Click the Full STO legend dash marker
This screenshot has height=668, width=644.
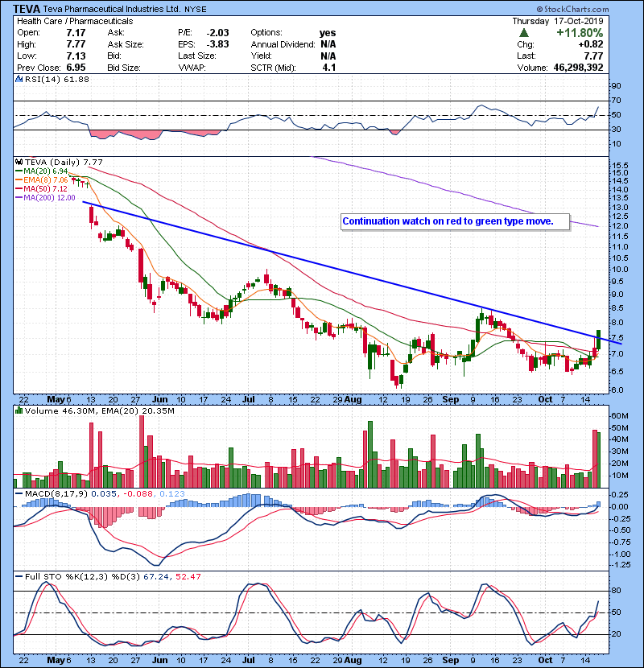pyautogui.click(x=19, y=576)
